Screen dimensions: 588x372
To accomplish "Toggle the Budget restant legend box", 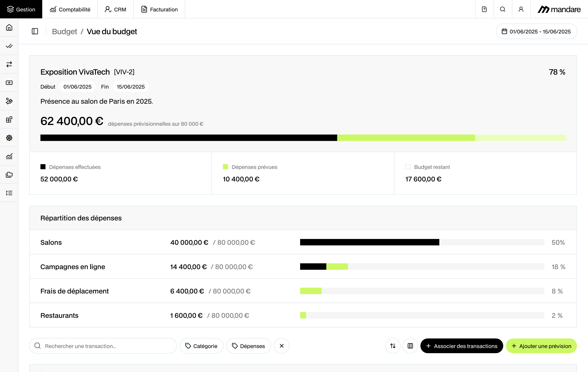I will click(x=408, y=167).
